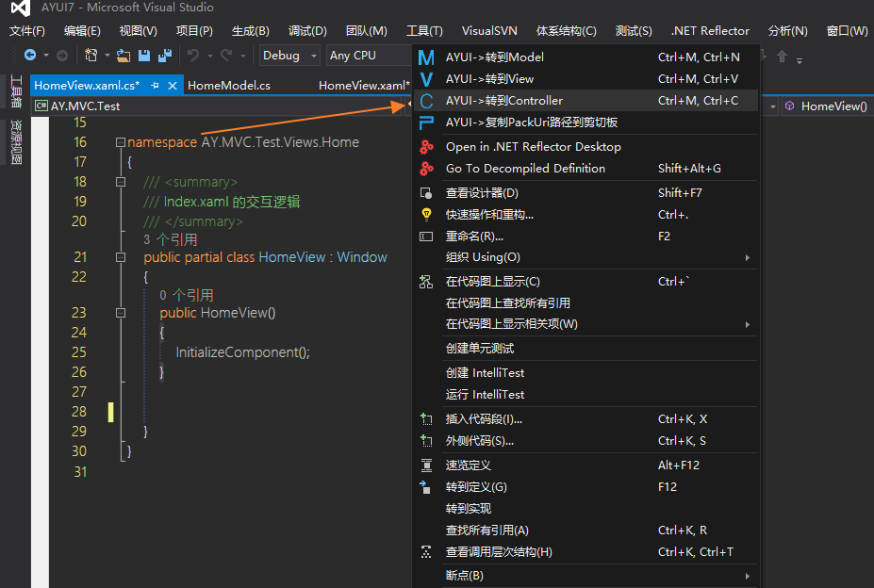Viewport: 874px width, 588px height.
Task: Click the insert snippet icon
Action: 426,419
